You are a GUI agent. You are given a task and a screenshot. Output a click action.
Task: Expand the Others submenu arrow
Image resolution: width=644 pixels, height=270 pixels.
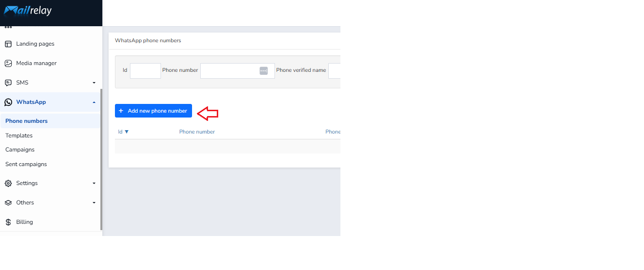point(94,202)
